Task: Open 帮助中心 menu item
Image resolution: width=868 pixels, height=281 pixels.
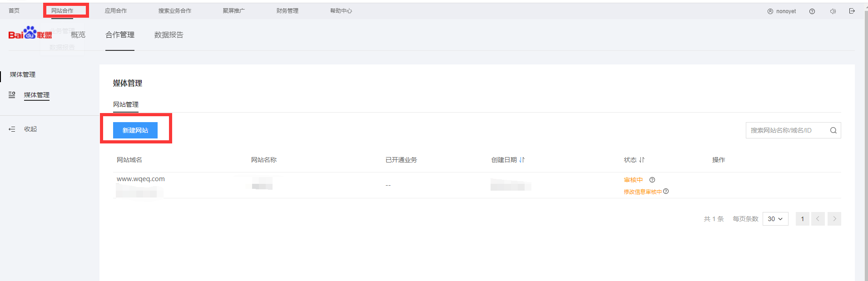Action: 341,11
